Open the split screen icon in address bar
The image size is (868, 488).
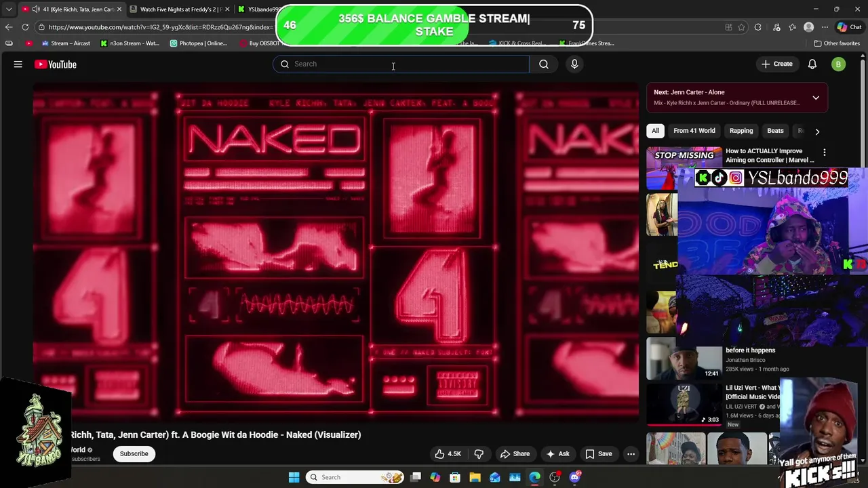pyautogui.click(x=729, y=27)
